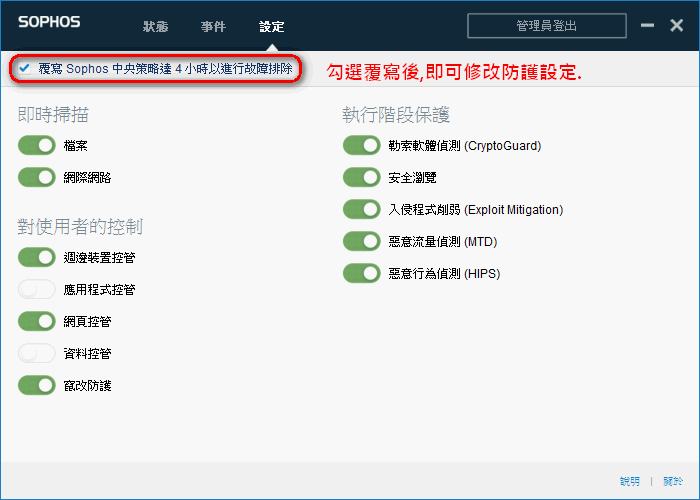Enable the 資料控管 switch
700x500 pixels.
point(37,354)
